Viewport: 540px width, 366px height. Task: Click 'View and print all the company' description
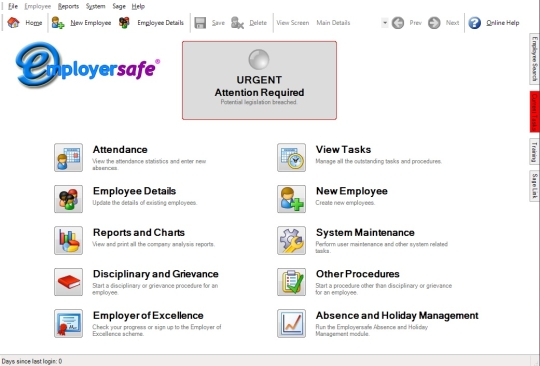tap(154, 244)
